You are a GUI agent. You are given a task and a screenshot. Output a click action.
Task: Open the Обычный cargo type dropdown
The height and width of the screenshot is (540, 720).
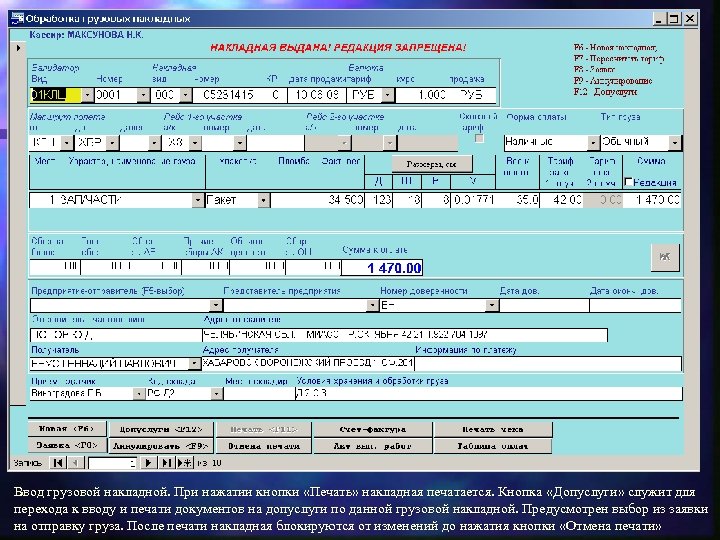pyautogui.click(x=675, y=143)
